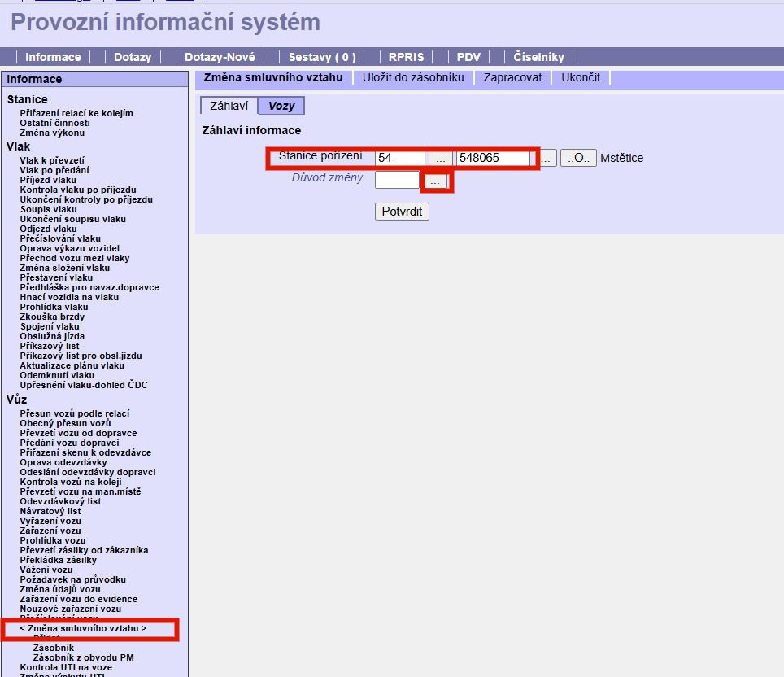The height and width of the screenshot is (677, 784).
Task: Click the Důvod změny input field
Action: pyautogui.click(x=397, y=180)
